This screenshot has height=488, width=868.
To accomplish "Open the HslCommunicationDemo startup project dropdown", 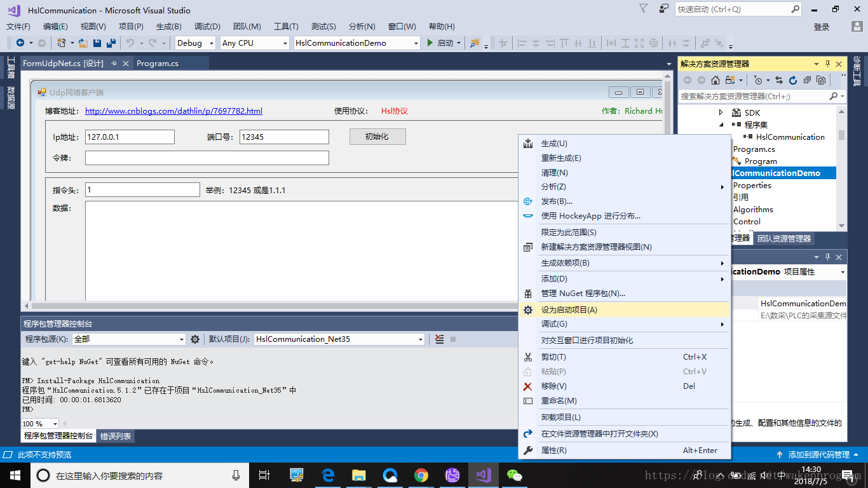I will pyautogui.click(x=416, y=43).
